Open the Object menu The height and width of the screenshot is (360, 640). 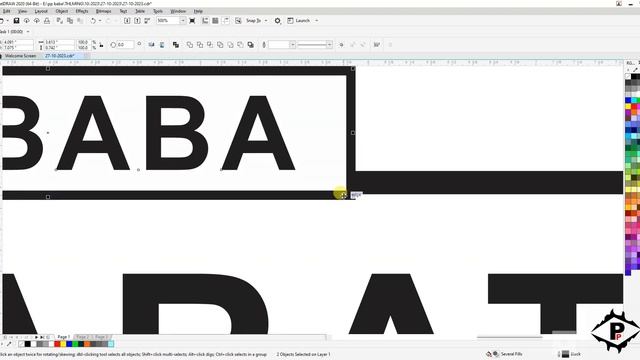pos(62,11)
